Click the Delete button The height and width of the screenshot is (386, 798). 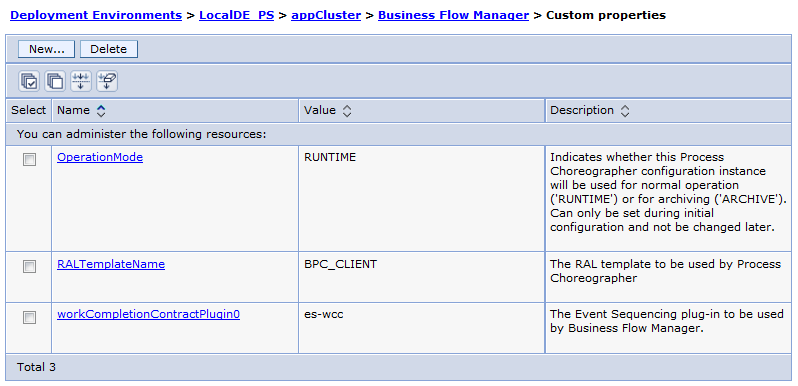[108, 49]
